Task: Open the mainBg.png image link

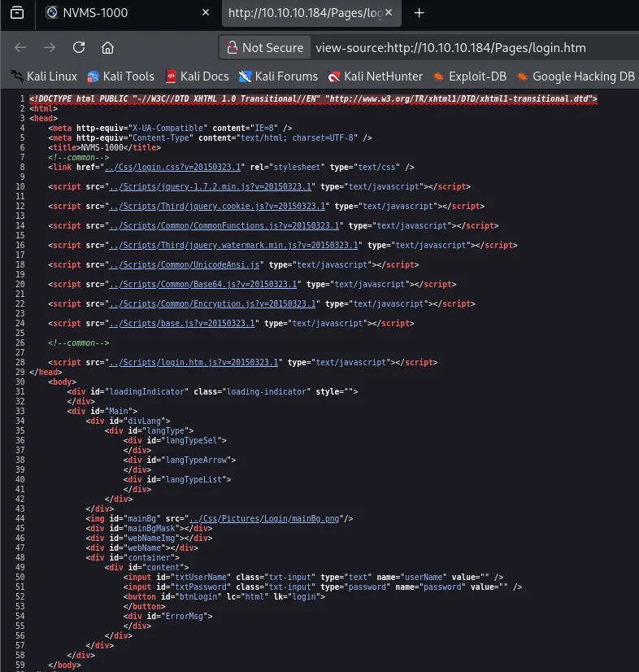Action: pos(264,518)
